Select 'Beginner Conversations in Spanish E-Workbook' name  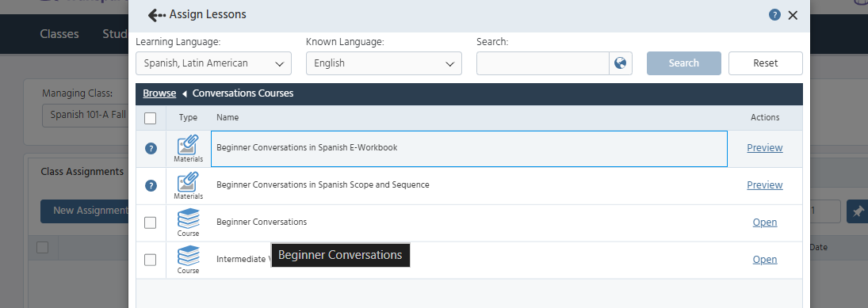click(307, 147)
